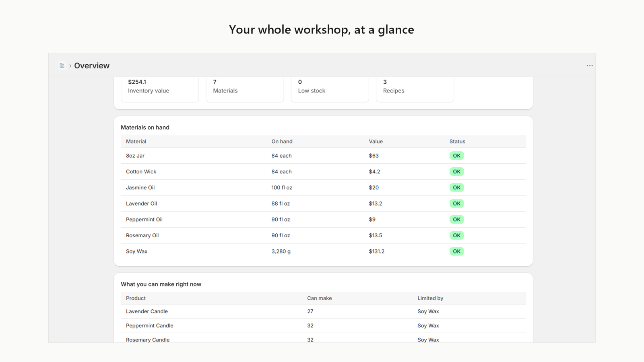The width and height of the screenshot is (644, 362).
Task: Click the $4.2 value for Cotton Wick
Action: pos(374,172)
